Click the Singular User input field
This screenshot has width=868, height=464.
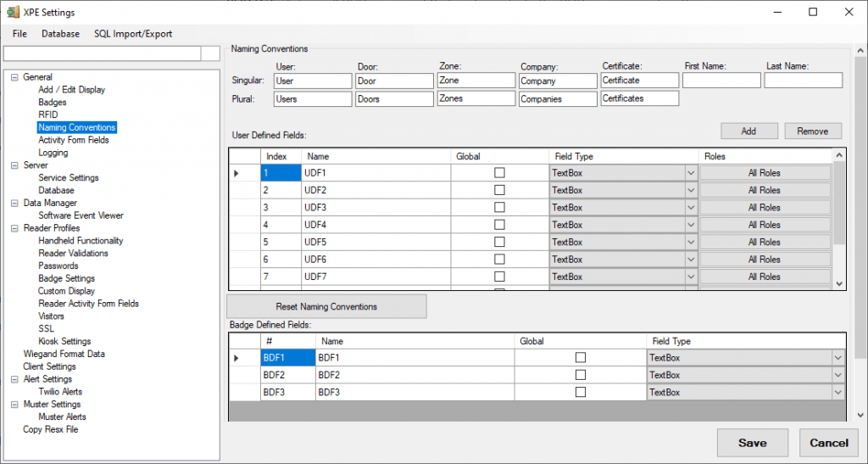[313, 81]
